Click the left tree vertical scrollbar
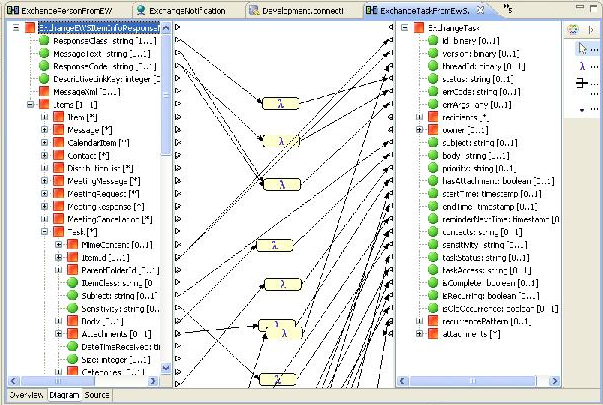Screen dimensions: 603x405 167,200
